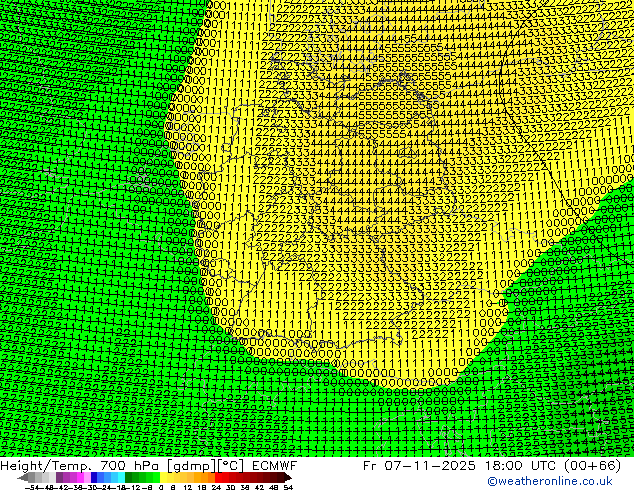The width and height of the screenshot is (634, 490).
Task: Click the 'ECMWF' model label
Action: point(275,466)
